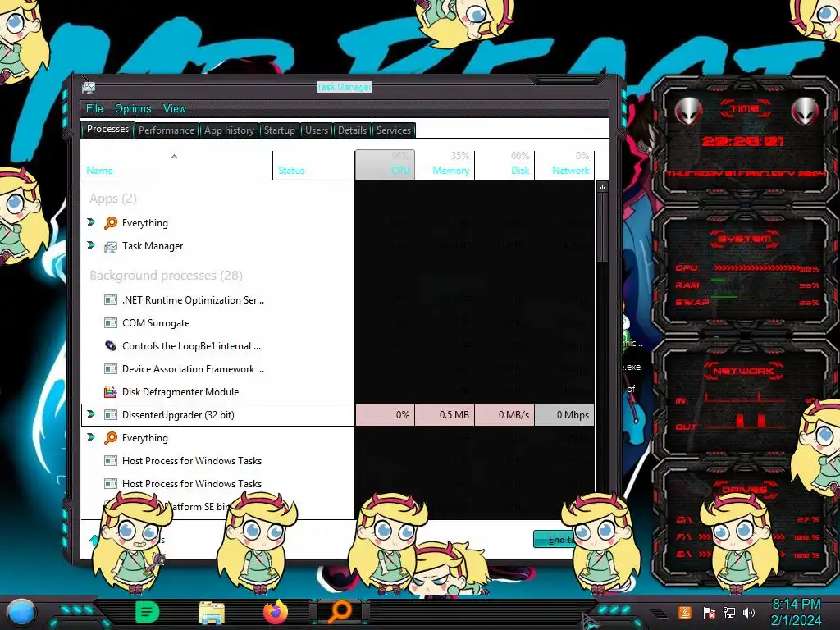This screenshot has width=840, height=630.
Task: Click the LoopBe1 internal process icon
Action: coord(111,346)
